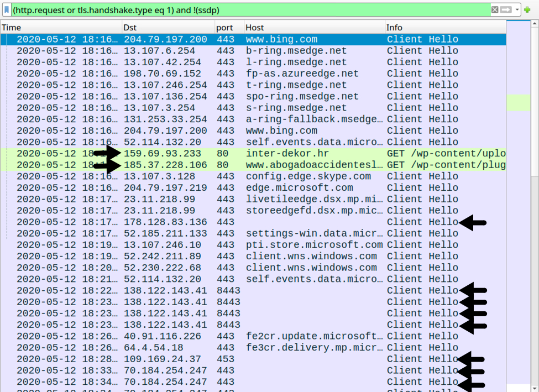Add a filter button with plus icon
The width and height of the screenshot is (539, 392).
point(527,9)
